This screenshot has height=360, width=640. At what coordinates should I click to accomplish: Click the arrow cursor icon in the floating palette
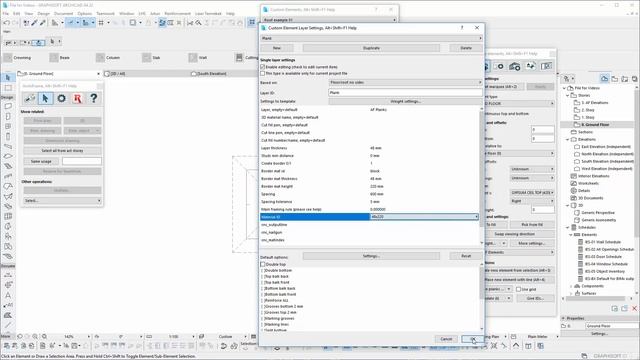46,98
